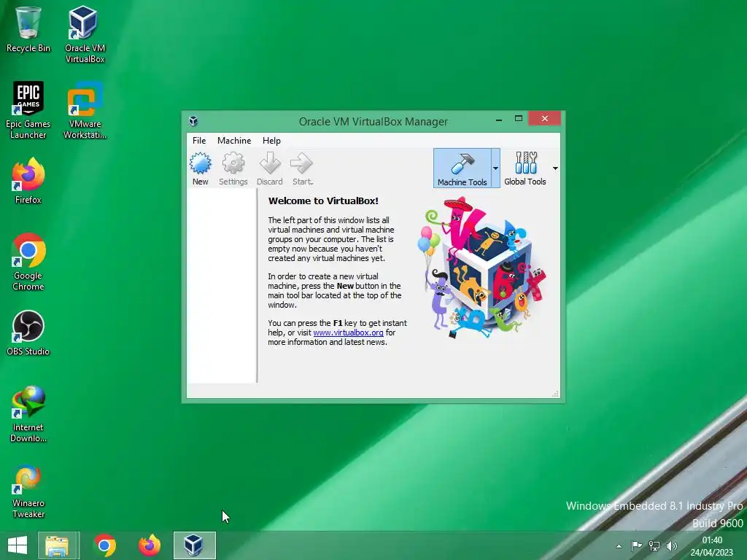Minimize the VirtualBox Manager window
The height and width of the screenshot is (560, 747).
tap(499, 120)
